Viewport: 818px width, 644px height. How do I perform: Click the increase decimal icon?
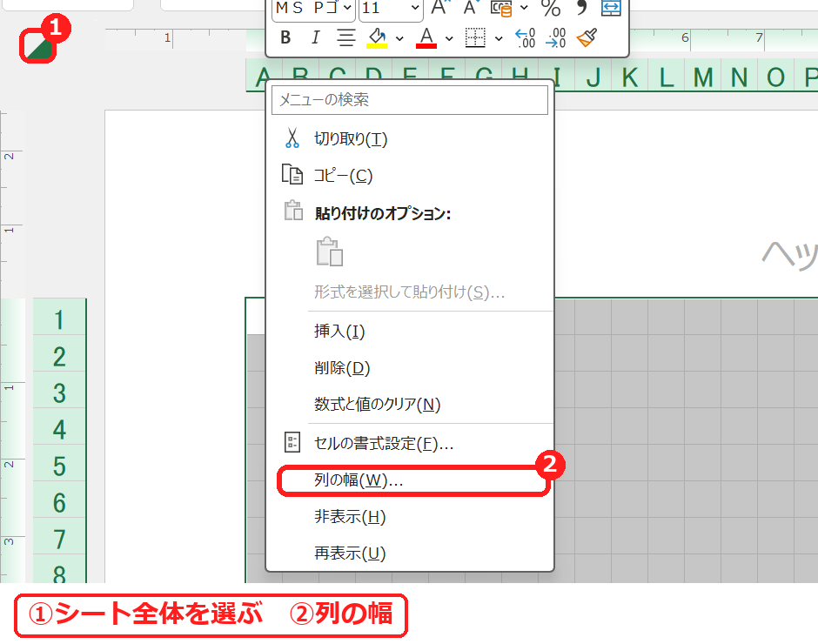(x=526, y=37)
